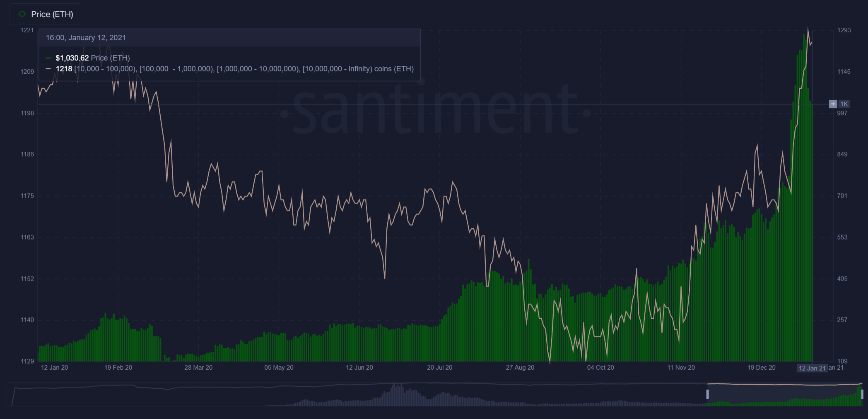
Task: Click the green price swatch in tooltip
Action: (48, 58)
